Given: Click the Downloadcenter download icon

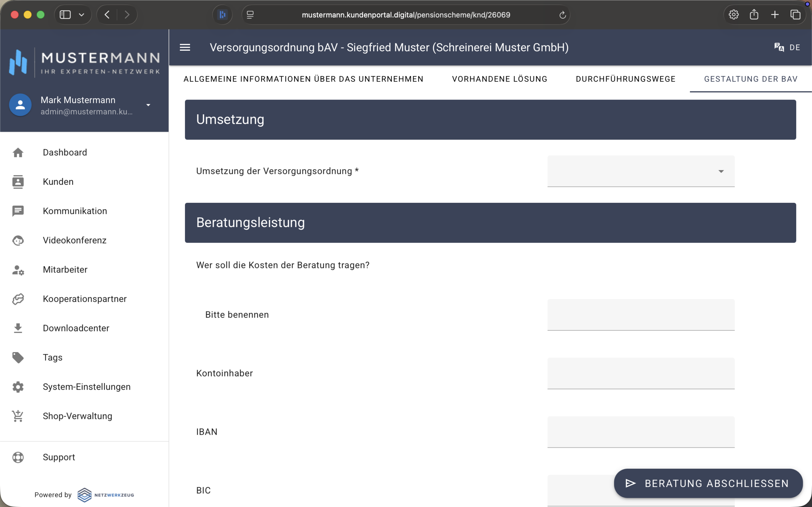Looking at the screenshot, I should (x=18, y=328).
